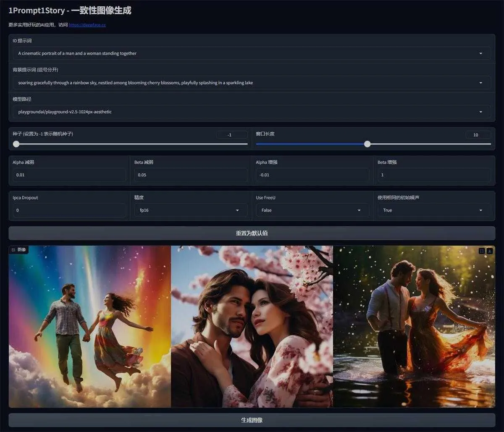Expand the ID 提示词 dropdown

pyautogui.click(x=252, y=53)
